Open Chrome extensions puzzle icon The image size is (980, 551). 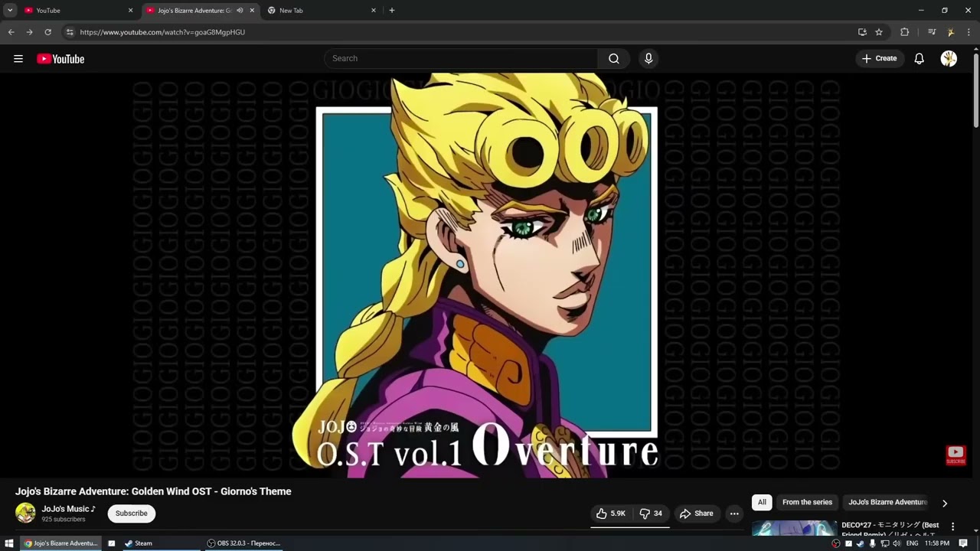[x=905, y=32]
